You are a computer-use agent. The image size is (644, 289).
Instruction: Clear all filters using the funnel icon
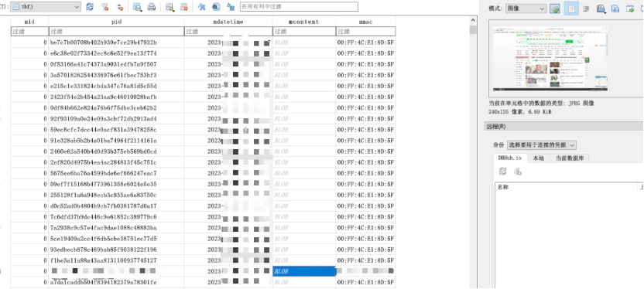pos(104,6)
